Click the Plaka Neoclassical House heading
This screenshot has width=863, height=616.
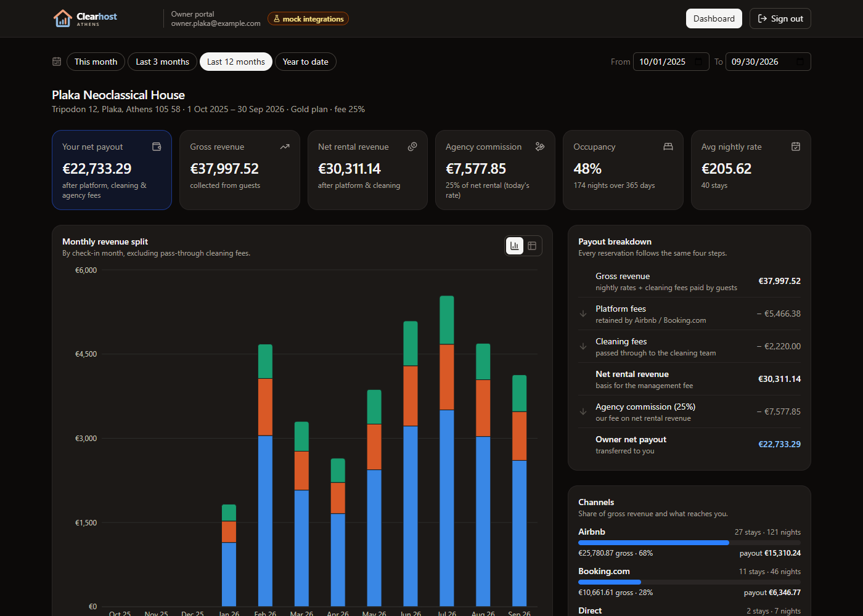(x=118, y=95)
